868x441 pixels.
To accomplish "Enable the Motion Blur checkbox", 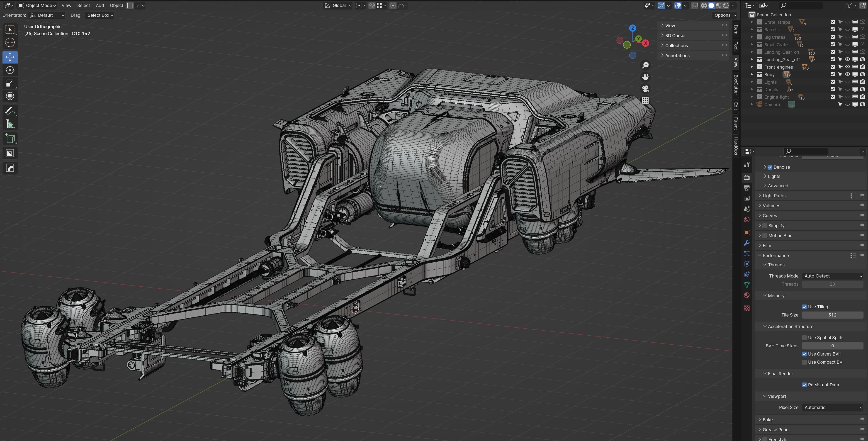I will 765,236.
